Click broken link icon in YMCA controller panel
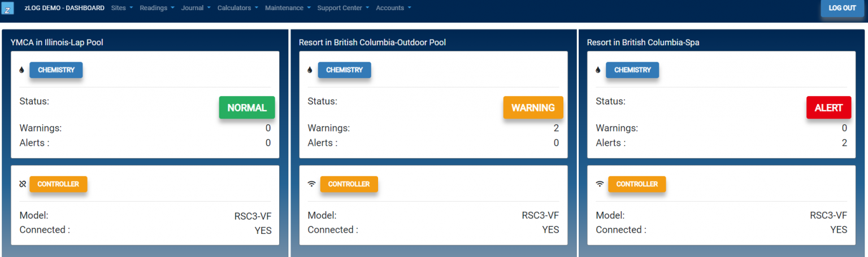The height and width of the screenshot is (257, 868). [23, 184]
